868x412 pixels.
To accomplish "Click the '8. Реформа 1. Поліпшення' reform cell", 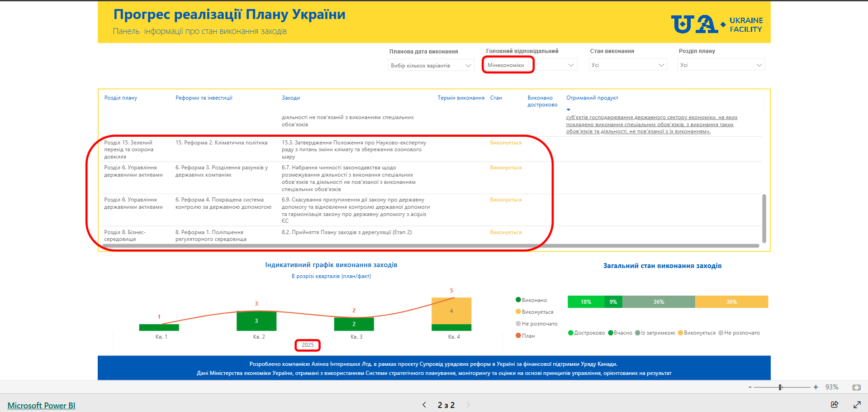I will [211, 235].
